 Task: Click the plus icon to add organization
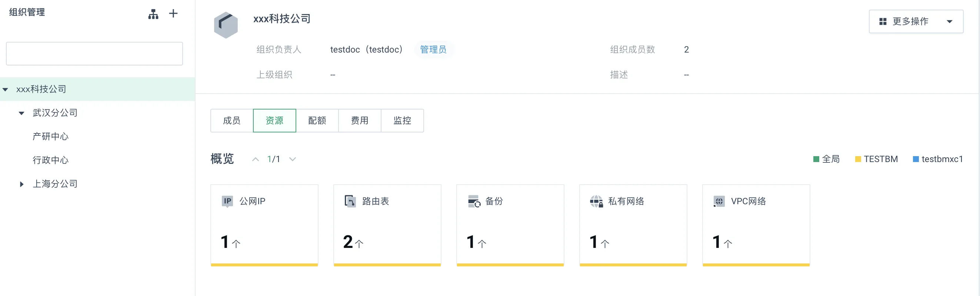click(x=173, y=14)
